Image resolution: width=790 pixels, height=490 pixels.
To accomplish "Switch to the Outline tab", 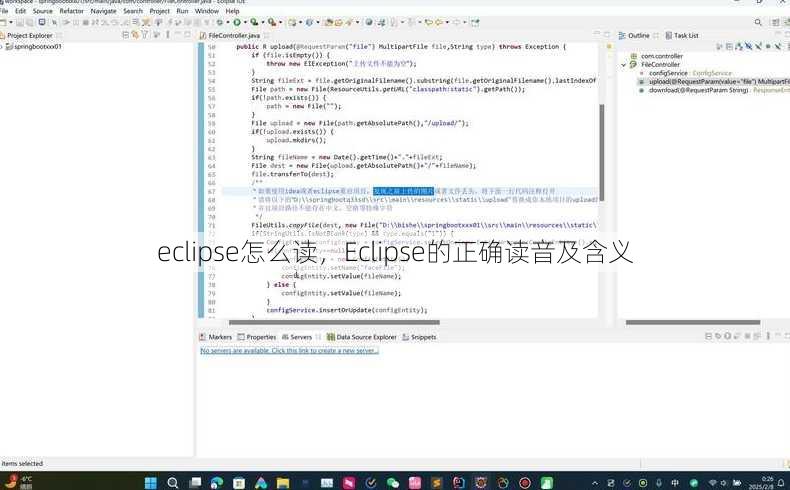I will point(638,35).
